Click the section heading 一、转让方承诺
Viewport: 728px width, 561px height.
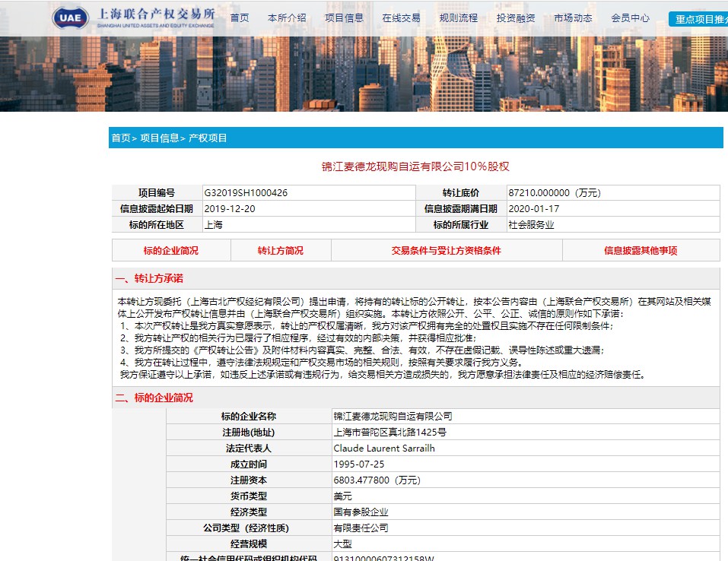click(149, 278)
